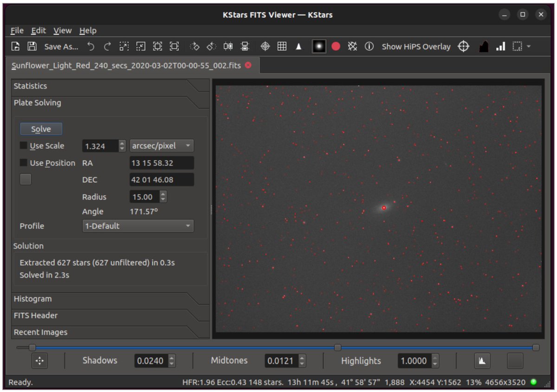Enable the Use Scale checkbox

[23, 146]
